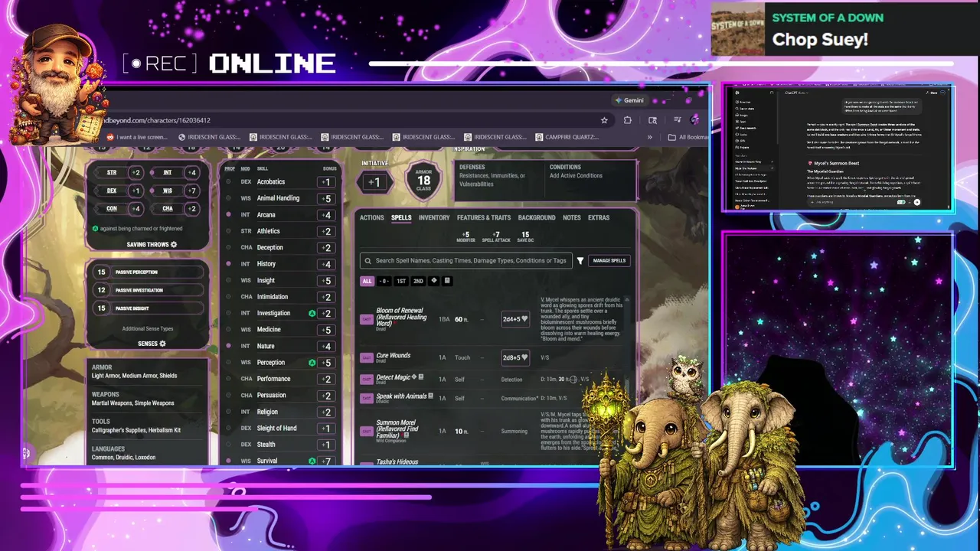Image resolution: width=980 pixels, height=551 pixels.
Task: Open the browser extensions puzzle icon
Action: click(x=628, y=120)
